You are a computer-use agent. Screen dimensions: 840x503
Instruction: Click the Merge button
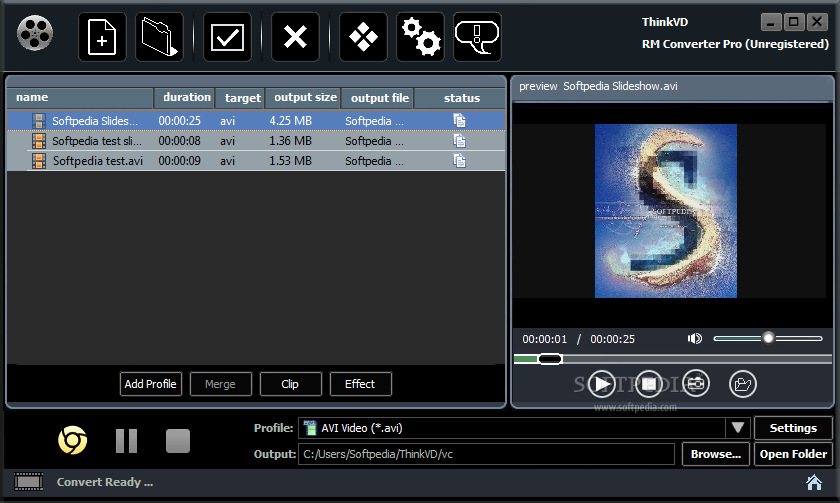pos(220,384)
